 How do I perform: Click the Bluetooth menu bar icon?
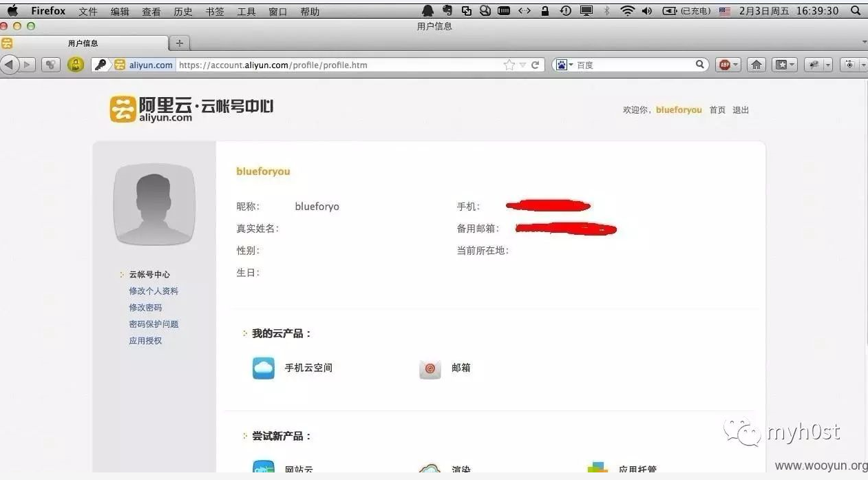[x=606, y=10]
